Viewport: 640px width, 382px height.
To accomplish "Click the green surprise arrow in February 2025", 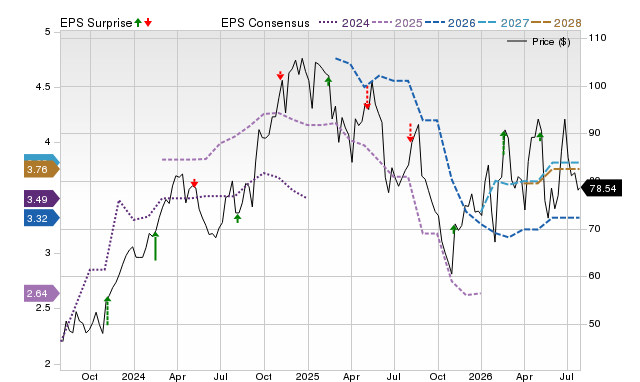I will (x=328, y=80).
